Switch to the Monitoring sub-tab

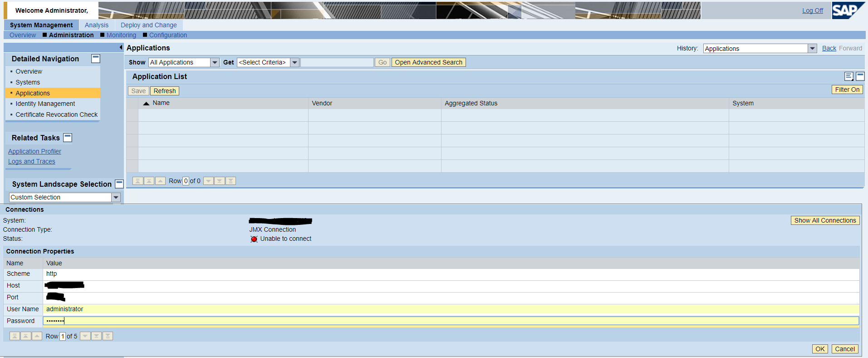tap(121, 35)
